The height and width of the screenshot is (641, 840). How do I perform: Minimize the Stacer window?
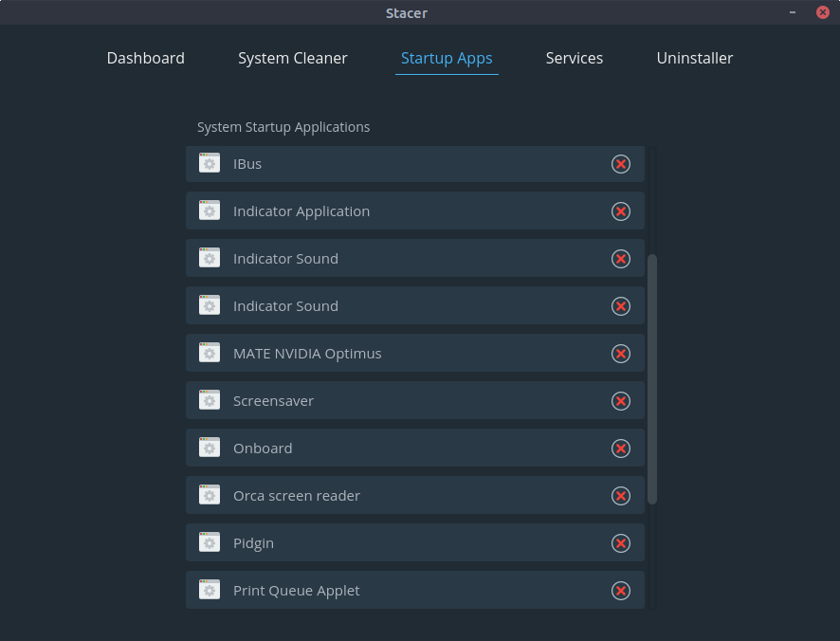(793, 12)
